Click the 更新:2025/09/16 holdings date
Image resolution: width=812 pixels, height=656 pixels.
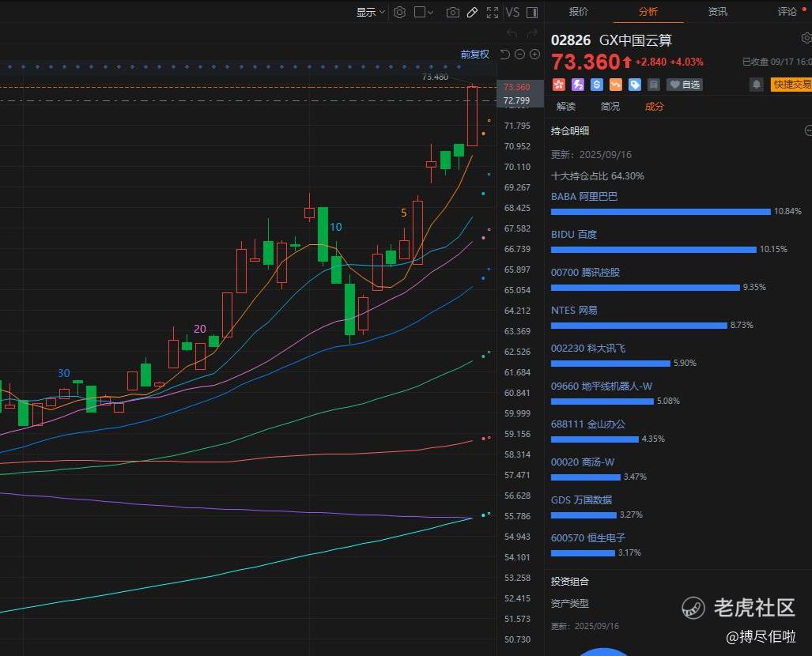click(591, 154)
